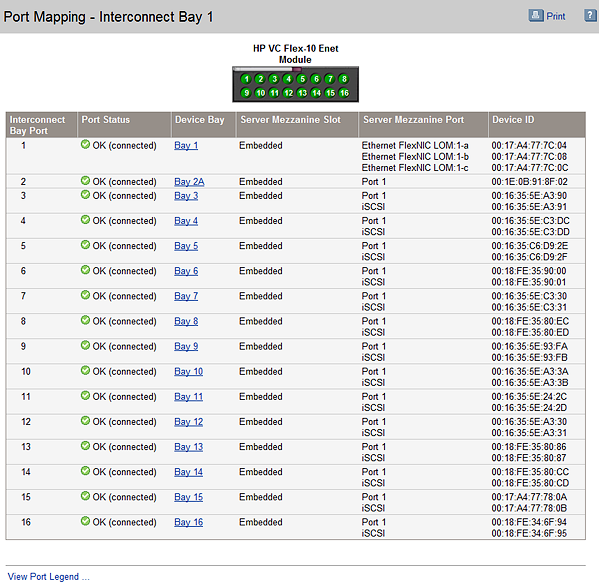Open the Bay 14 link
Viewport: 599px width, 584px height.
[188, 472]
